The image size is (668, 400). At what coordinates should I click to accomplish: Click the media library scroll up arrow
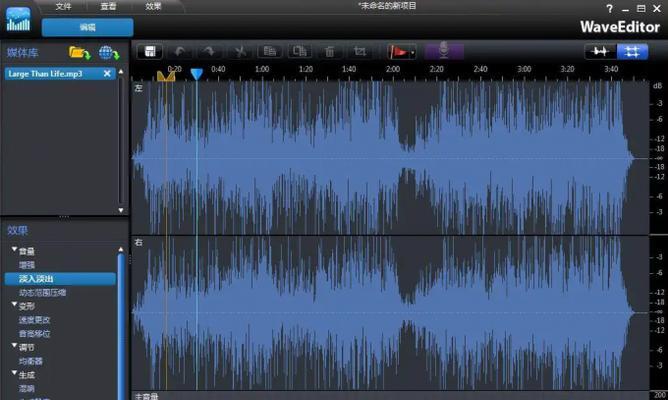click(x=121, y=71)
